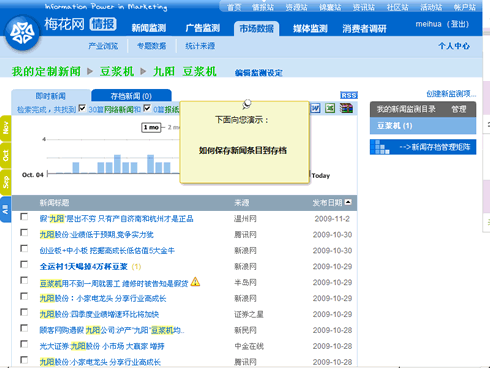This screenshot has width=490, height=368.
Task: Export news list to Word icon
Action: (x=315, y=108)
